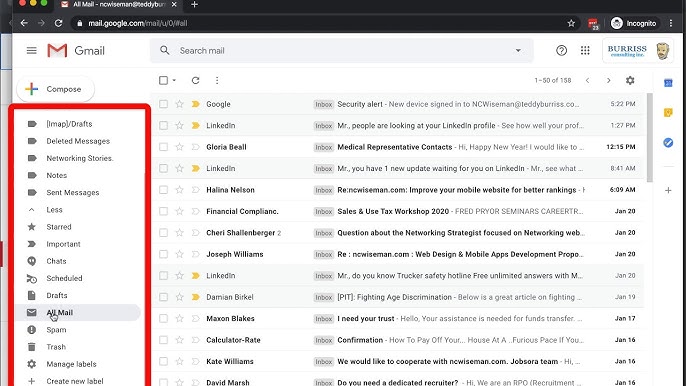Open the Support help icon
Image resolution: width=686 pixels, height=386 pixels.
[561, 51]
